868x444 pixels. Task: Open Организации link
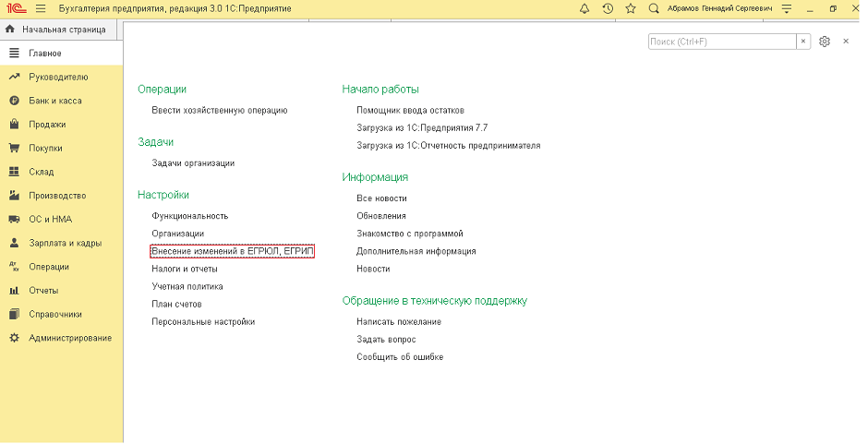point(177,234)
